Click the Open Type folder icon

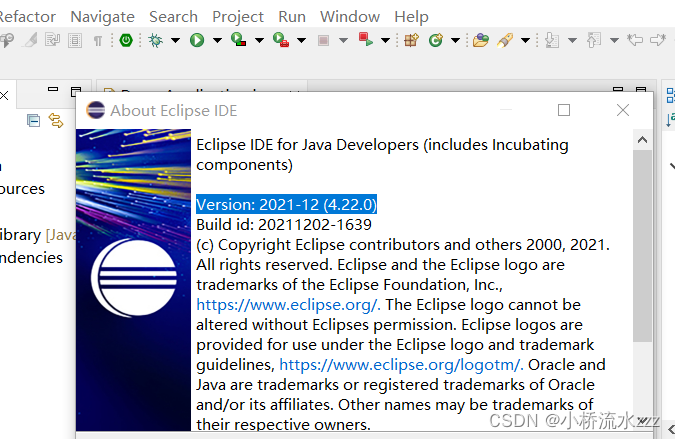click(x=481, y=40)
